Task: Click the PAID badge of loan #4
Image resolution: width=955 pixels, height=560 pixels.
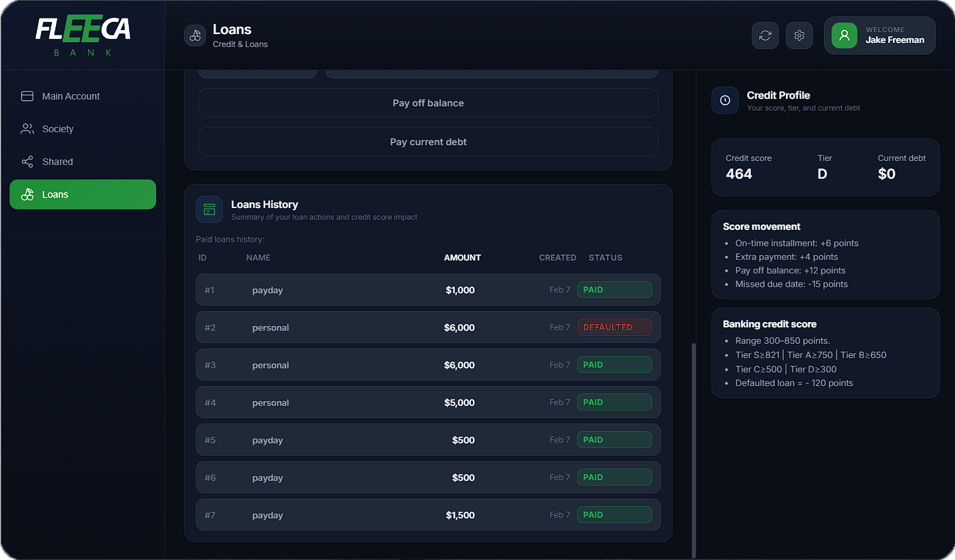Action: pos(615,402)
